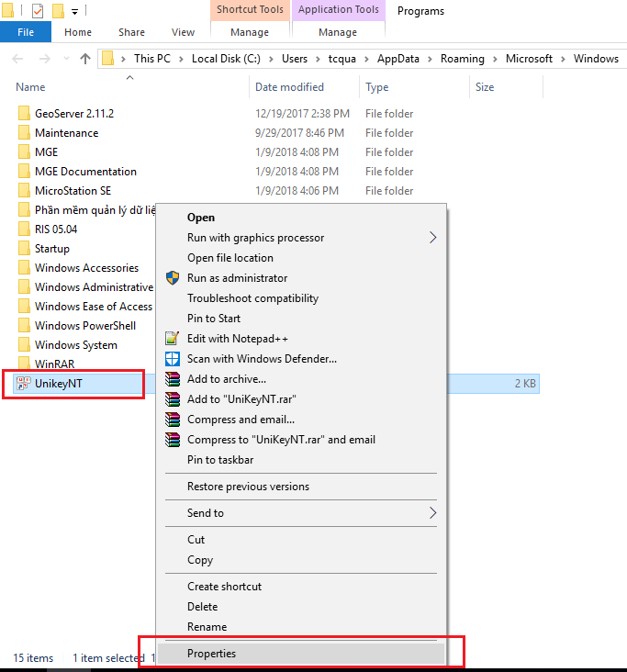Select Copy from the context menu
This screenshot has width=627, height=672.
302,559
